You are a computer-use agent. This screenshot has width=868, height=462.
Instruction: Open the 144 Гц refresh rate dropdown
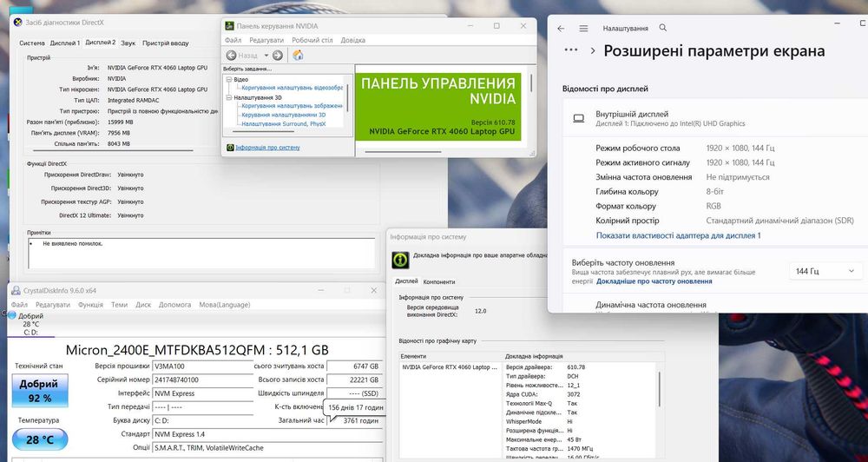pos(825,271)
